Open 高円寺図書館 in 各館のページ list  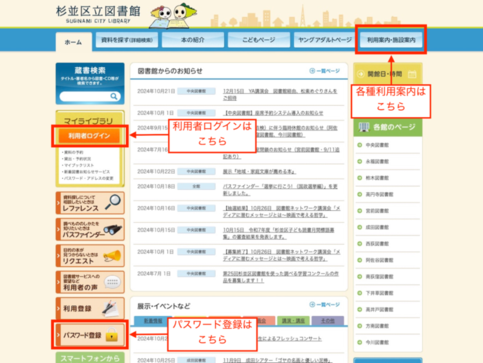coord(379,194)
